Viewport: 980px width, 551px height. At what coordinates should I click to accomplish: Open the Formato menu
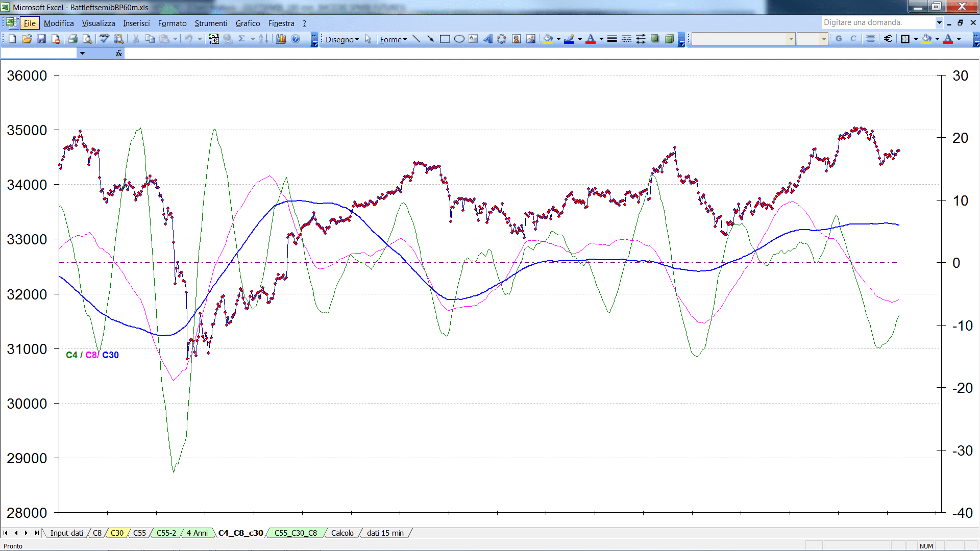(172, 23)
